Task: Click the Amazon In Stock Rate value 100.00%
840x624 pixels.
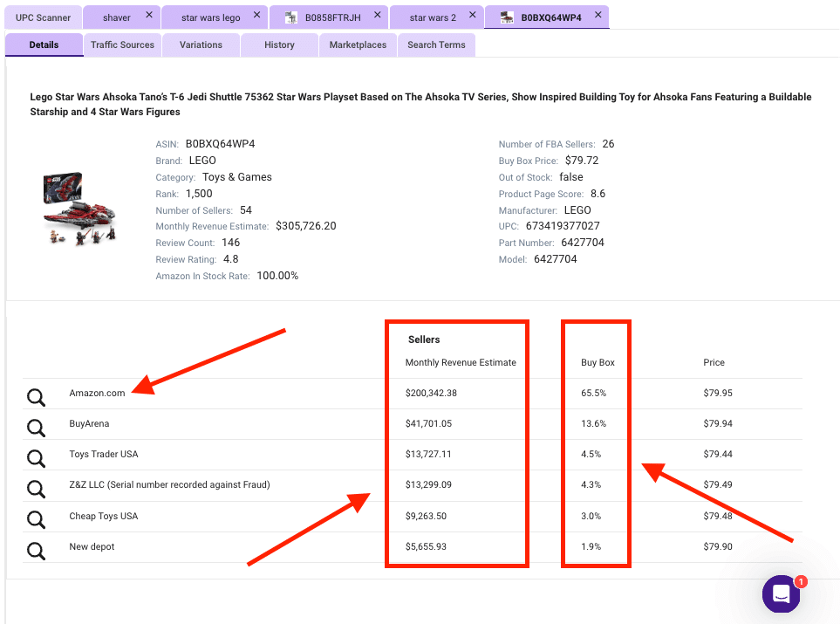Action: [277, 276]
